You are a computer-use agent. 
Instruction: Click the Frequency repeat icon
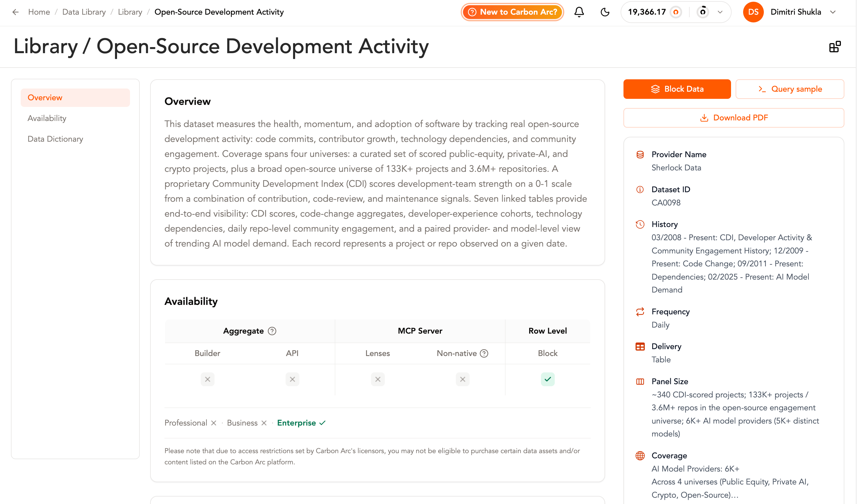pos(640,312)
